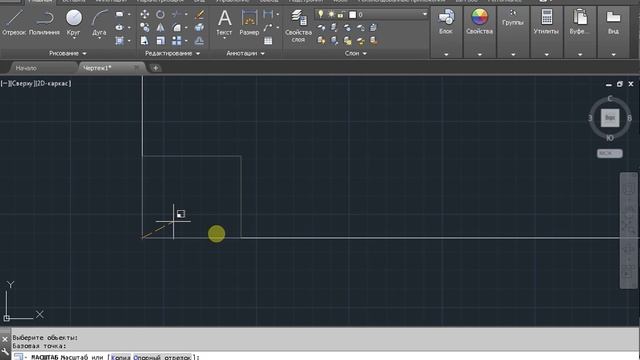Expand the Свойства panel arrow

[x=480, y=54]
